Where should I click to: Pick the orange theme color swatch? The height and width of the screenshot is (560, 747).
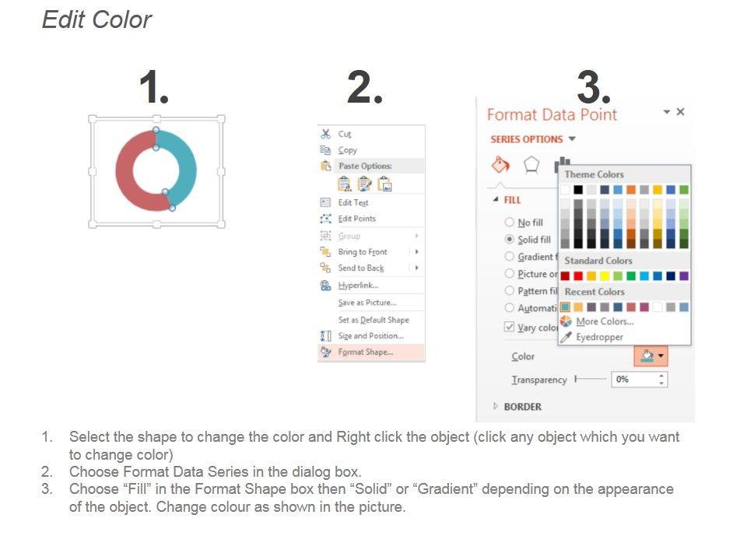pyautogui.click(x=631, y=190)
